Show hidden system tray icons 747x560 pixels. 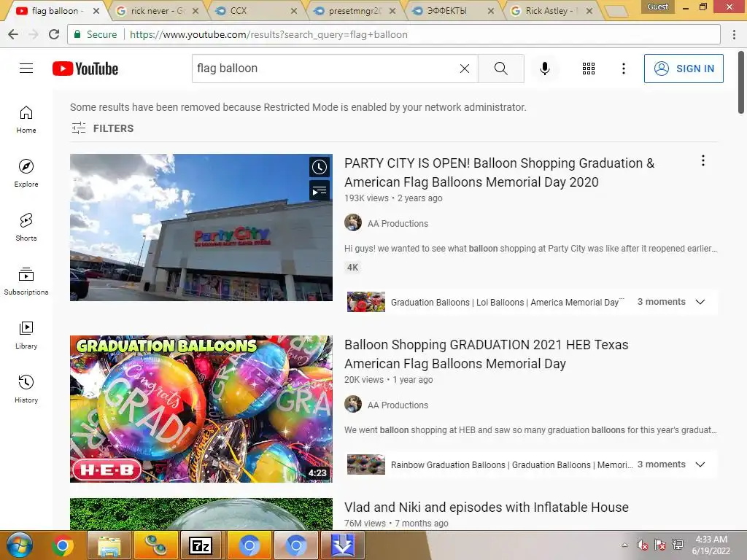click(624, 545)
